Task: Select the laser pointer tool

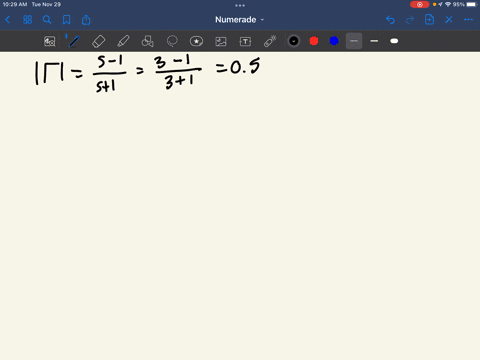Action: 270,41
